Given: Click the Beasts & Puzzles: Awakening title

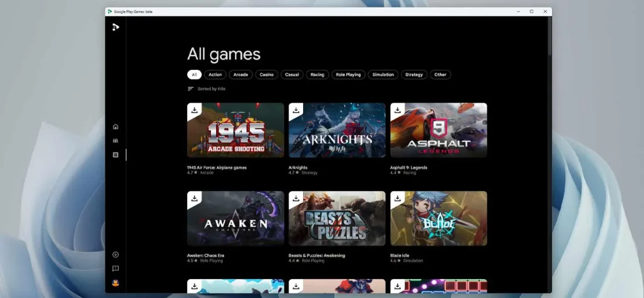Looking at the screenshot, I should point(317,255).
